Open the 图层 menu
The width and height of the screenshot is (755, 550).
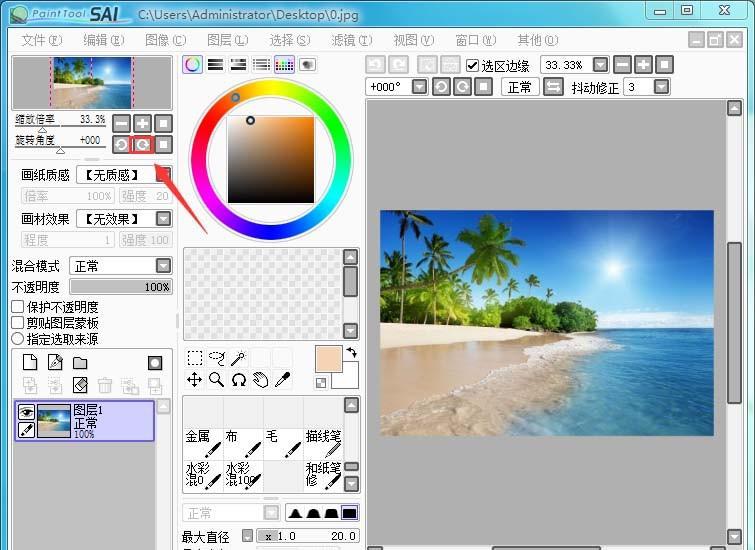click(226, 40)
